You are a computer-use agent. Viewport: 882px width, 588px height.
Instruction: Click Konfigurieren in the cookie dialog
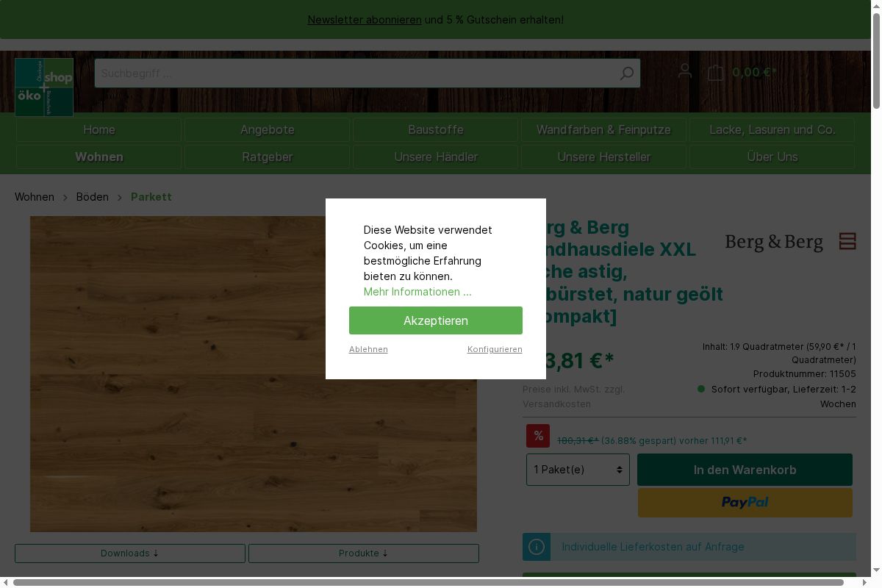point(495,349)
